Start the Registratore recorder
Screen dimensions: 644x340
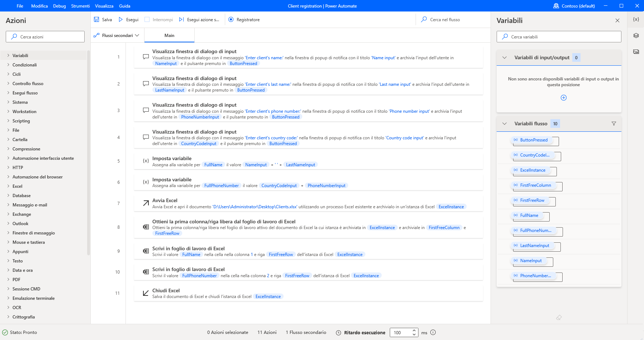click(244, 19)
